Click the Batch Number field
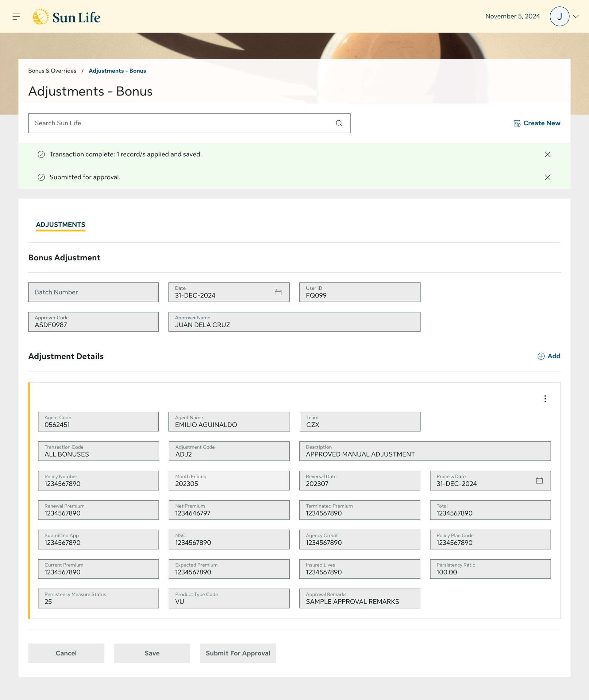This screenshot has width=589, height=700. pos(93,292)
